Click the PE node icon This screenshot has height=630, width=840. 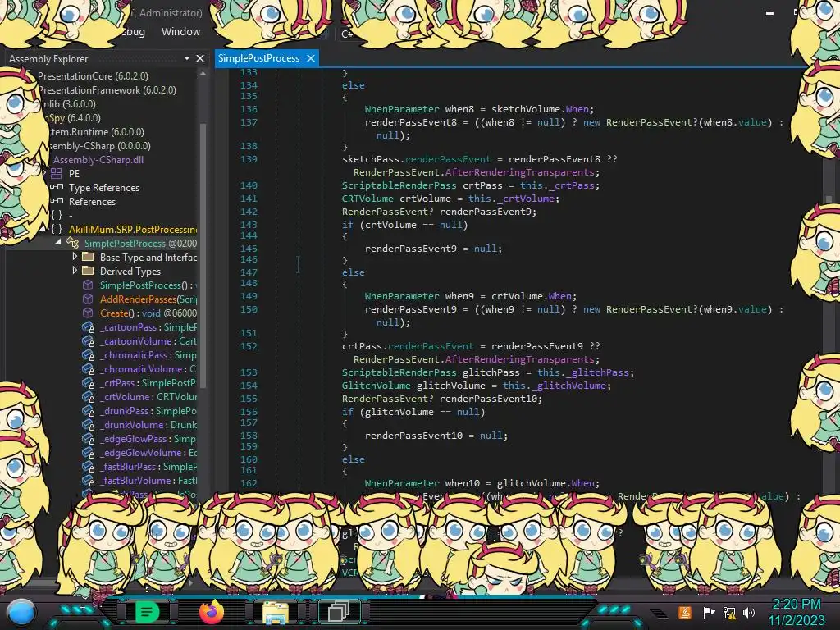pyautogui.click(x=57, y=173)
